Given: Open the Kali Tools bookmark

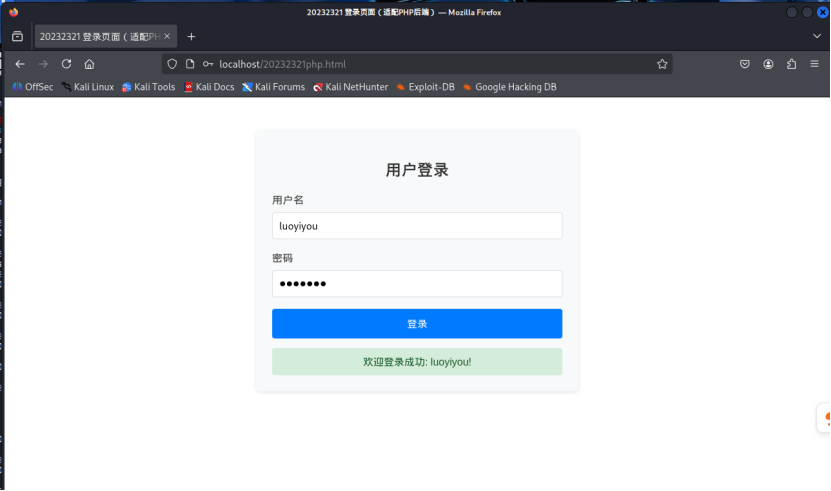Looking at the screenshot, I should (148, 87).
